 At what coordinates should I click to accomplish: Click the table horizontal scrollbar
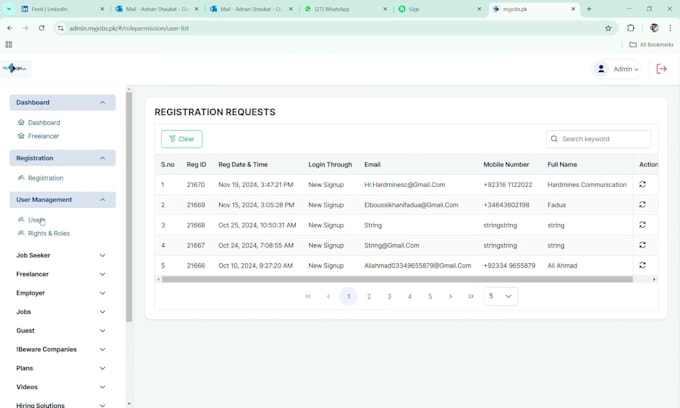[x=397, y=279]
